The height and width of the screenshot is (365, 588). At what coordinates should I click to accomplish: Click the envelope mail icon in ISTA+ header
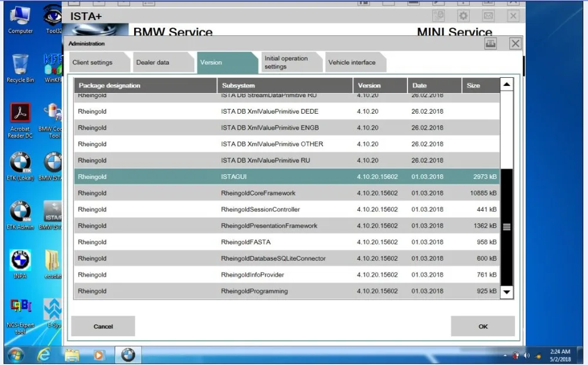pos(488,16)
